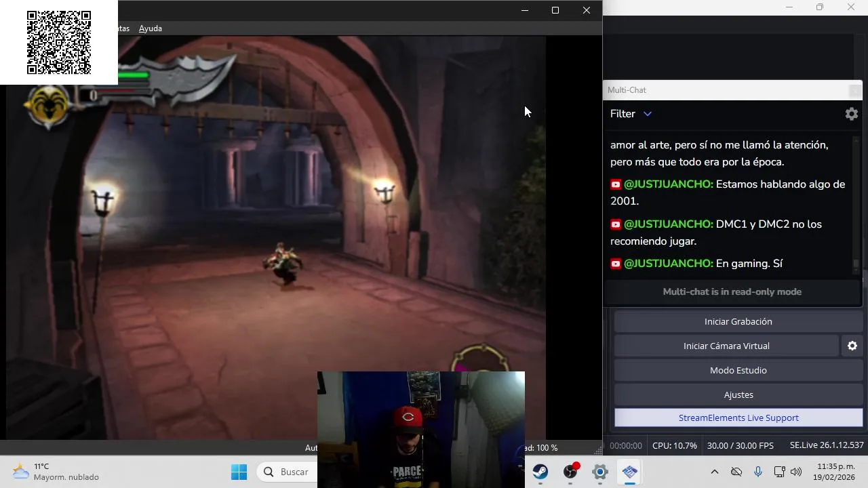Click YouTube icon beside 'Estamos hablando' message
Viewport: 868px width, 488px height.
(x=616, y=184)
